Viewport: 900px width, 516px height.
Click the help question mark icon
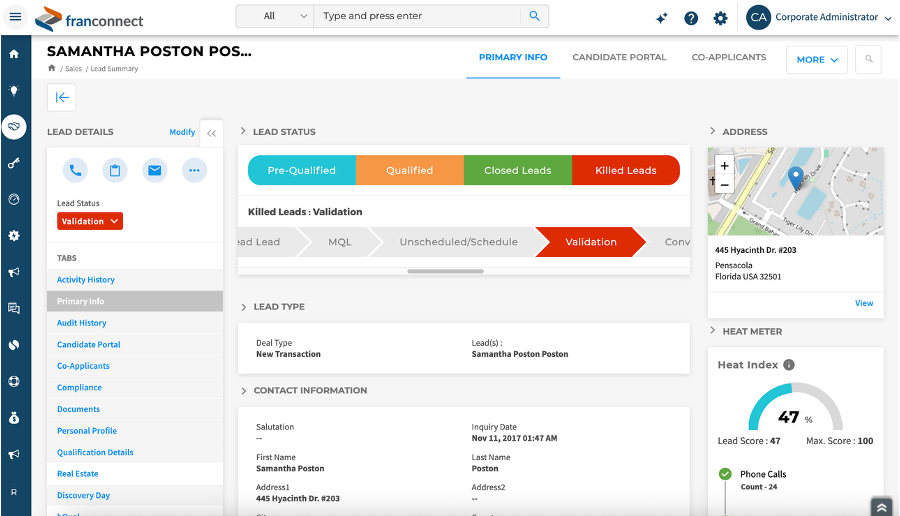[691, 18]
